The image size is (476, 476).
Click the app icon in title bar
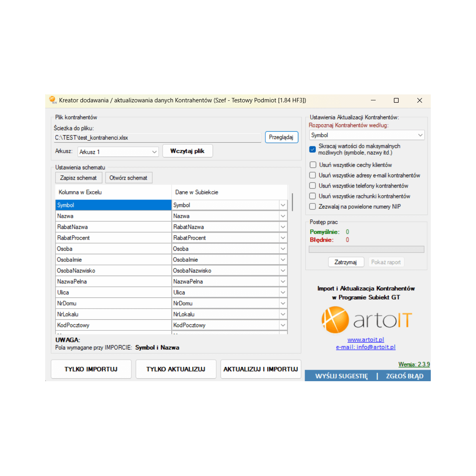pos(52,100)
